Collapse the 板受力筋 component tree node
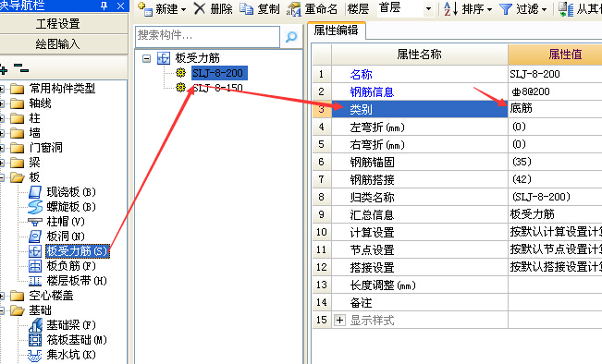The image size is (602, 364). [146, 59]
